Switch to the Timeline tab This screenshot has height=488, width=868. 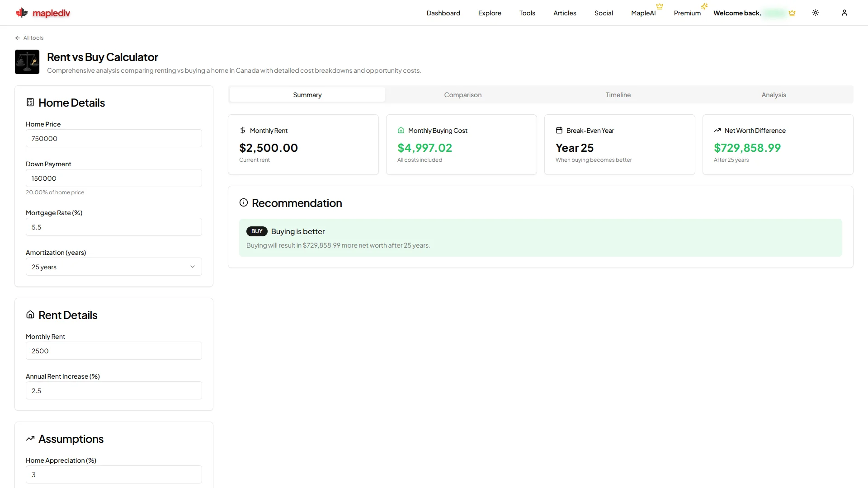[x=618, y=94]
